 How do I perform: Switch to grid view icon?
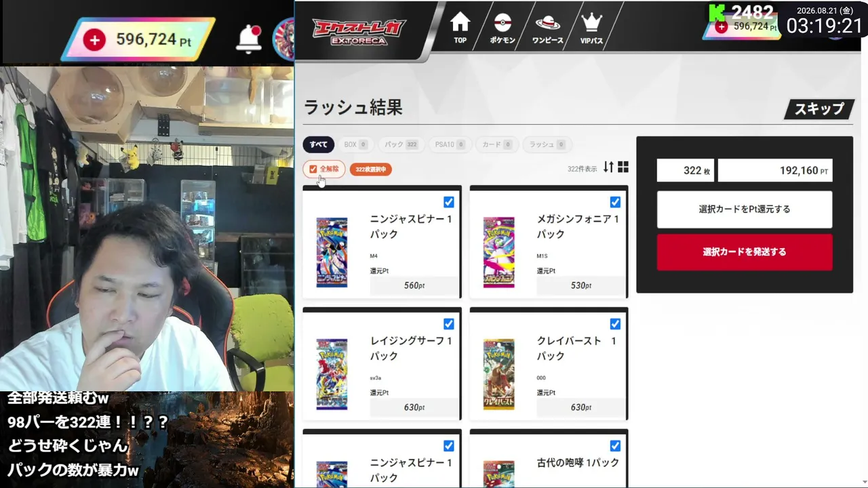tap(623, 167)
